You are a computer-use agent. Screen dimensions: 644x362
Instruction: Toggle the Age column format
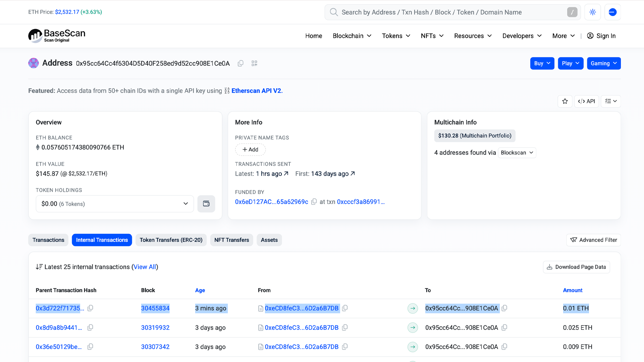click(x=200, y=290)
